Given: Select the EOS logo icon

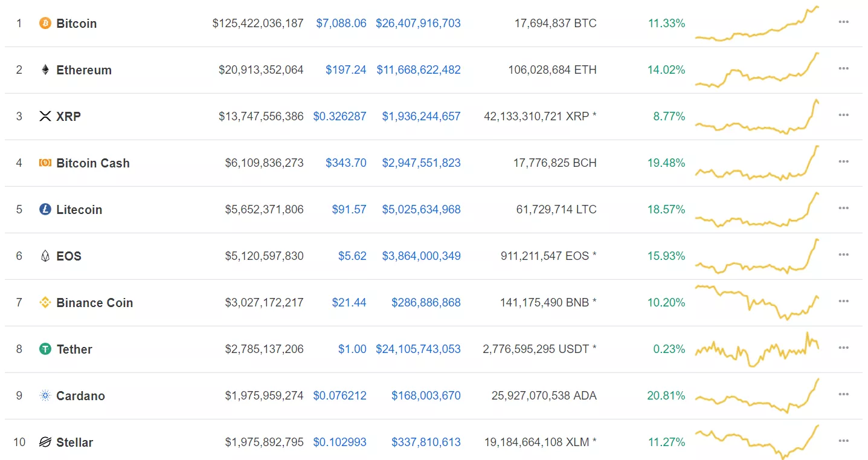Looking at the screenshot, I should tap(45, 256).
